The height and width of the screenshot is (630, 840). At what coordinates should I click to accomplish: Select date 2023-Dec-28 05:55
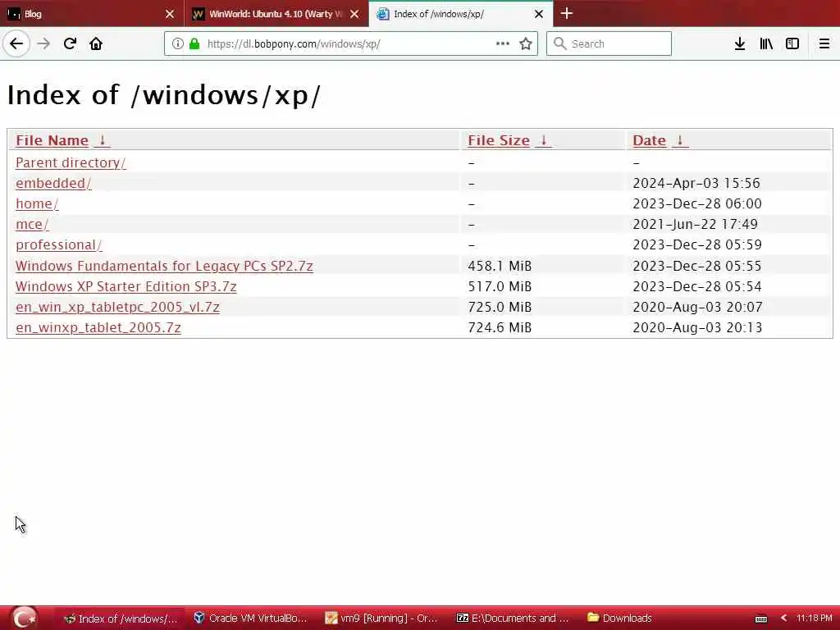[697, 266]
